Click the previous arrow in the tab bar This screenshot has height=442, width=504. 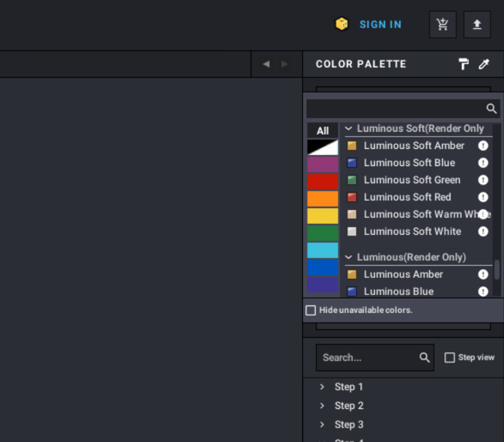pyautogui.click(x=266, y=64)
